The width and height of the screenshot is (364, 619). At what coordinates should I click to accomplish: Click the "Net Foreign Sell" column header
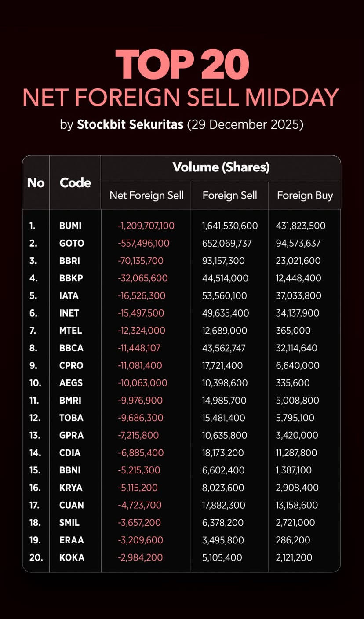point(146,196)
